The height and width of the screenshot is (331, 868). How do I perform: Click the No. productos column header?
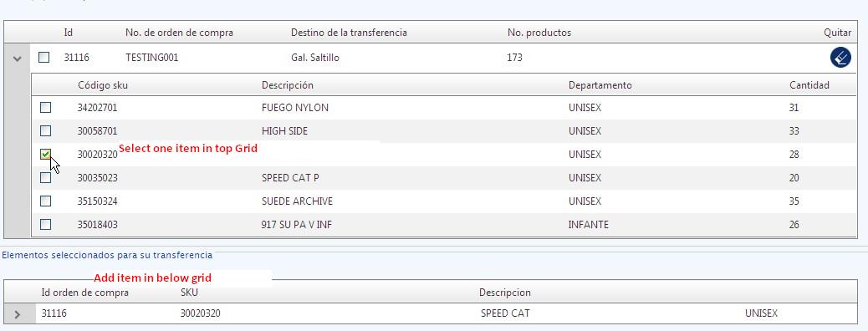tap(539, 33)
